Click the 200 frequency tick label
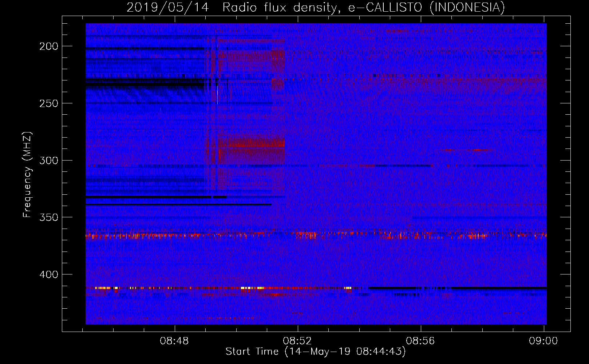Screen dimensions: 589x364 click(x=49, y=46)
